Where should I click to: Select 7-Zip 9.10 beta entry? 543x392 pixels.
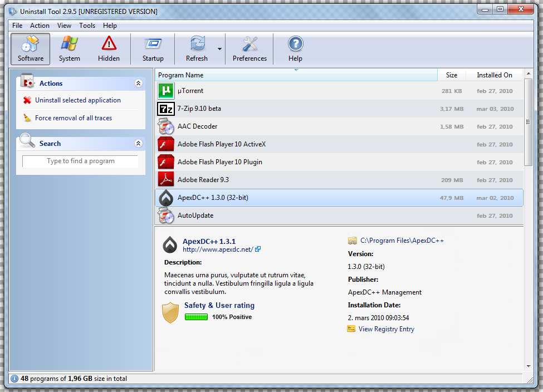pos(199,109)
